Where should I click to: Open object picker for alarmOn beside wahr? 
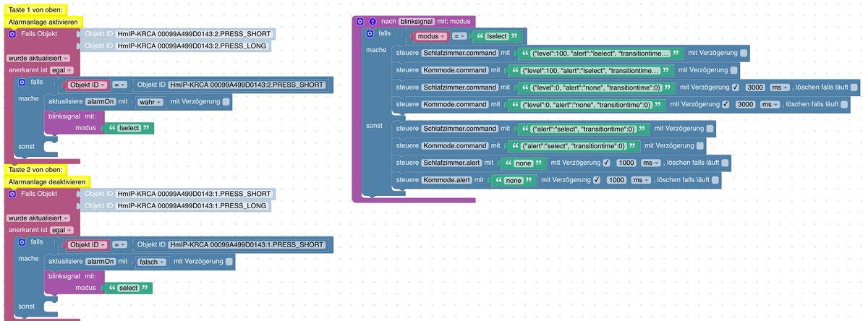tap(101, 102)
